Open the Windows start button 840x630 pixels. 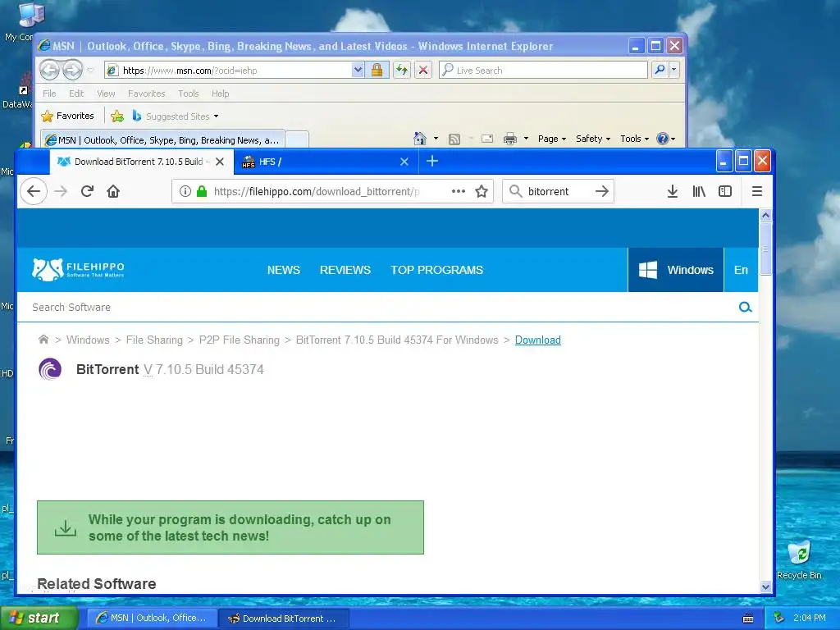tap(39, 618)
